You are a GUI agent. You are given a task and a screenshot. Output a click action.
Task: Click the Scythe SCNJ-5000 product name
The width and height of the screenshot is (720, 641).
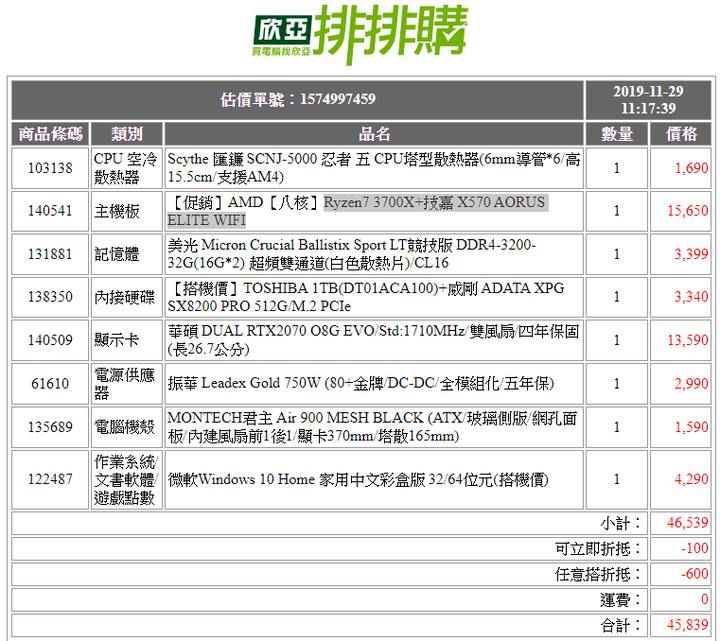tap(374, 168)
